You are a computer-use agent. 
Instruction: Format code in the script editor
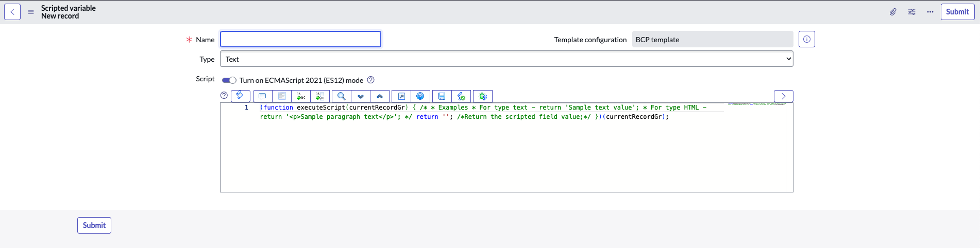[282, 96]
